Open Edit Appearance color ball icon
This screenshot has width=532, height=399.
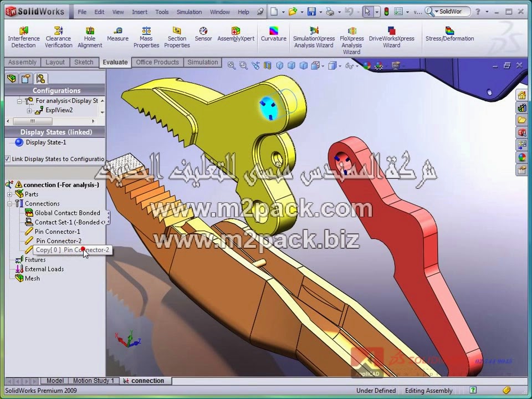pyautogui.click(x=366, y=65)
